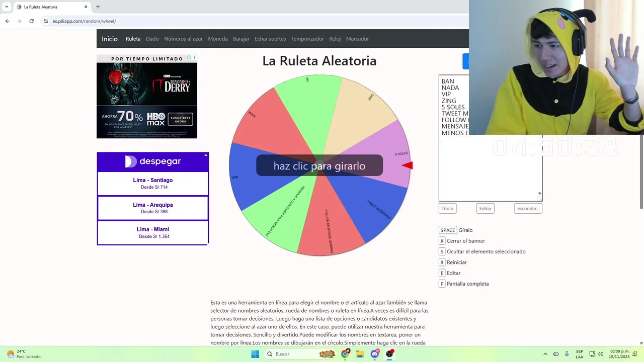Click the R Reiniciar shortcut
Viewport: 644px width, 362px height.
pyautogui.click(x=453, y=262)
